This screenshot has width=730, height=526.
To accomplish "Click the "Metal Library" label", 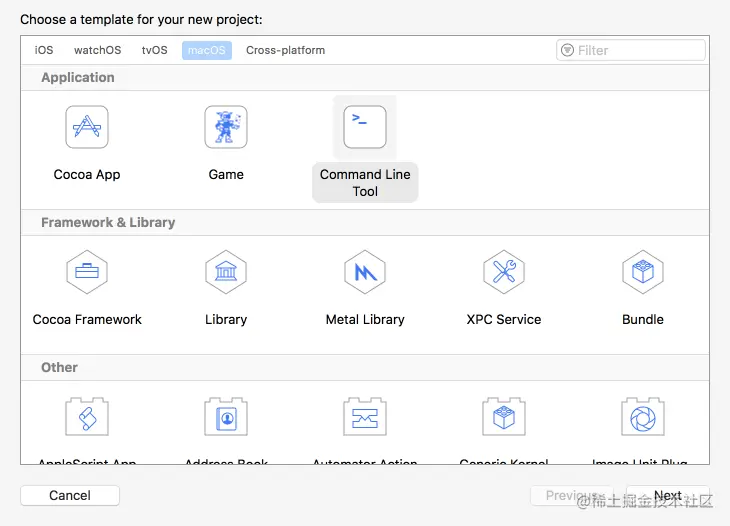I will [365, 319].
